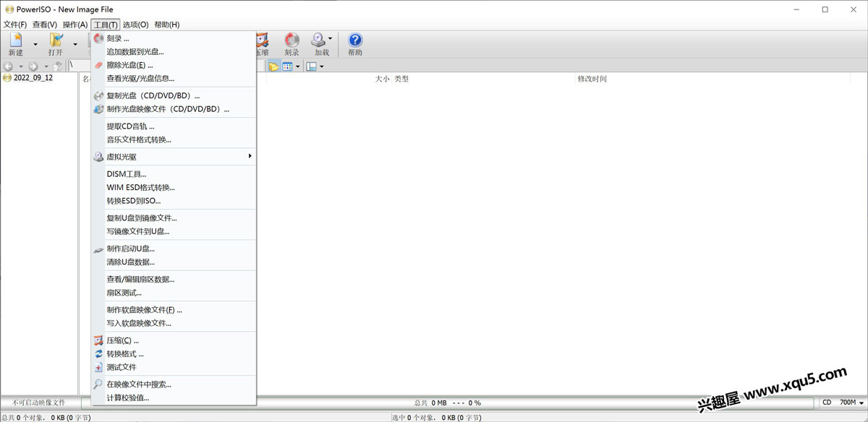Choose 计算校验值...
This screenshot has height=422, width=868.
174,397
